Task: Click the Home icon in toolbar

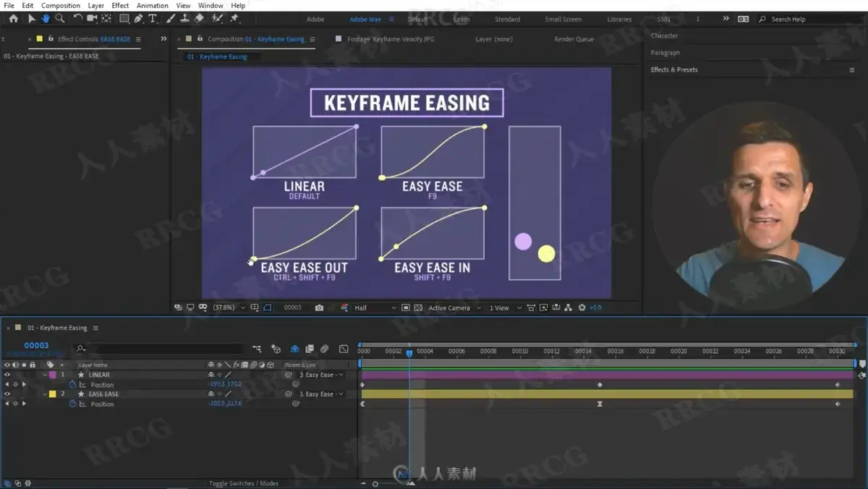Action: tap(13, 19)
